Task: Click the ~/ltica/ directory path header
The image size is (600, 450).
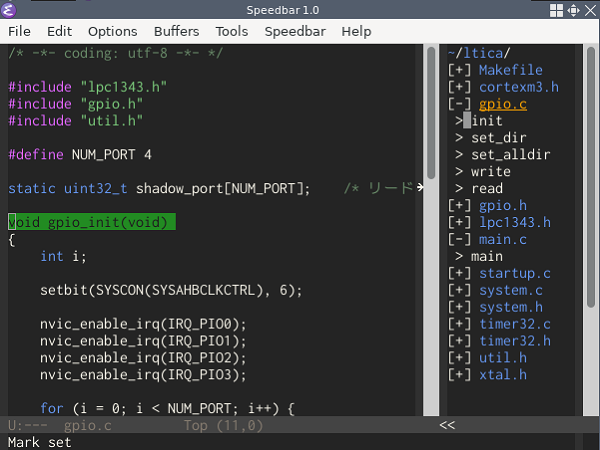Action: click(478, 53)
